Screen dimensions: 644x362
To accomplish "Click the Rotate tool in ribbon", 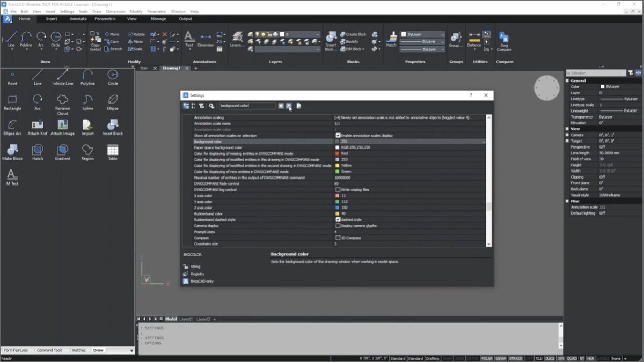I will pyautogui.click(x=136, y=34).
